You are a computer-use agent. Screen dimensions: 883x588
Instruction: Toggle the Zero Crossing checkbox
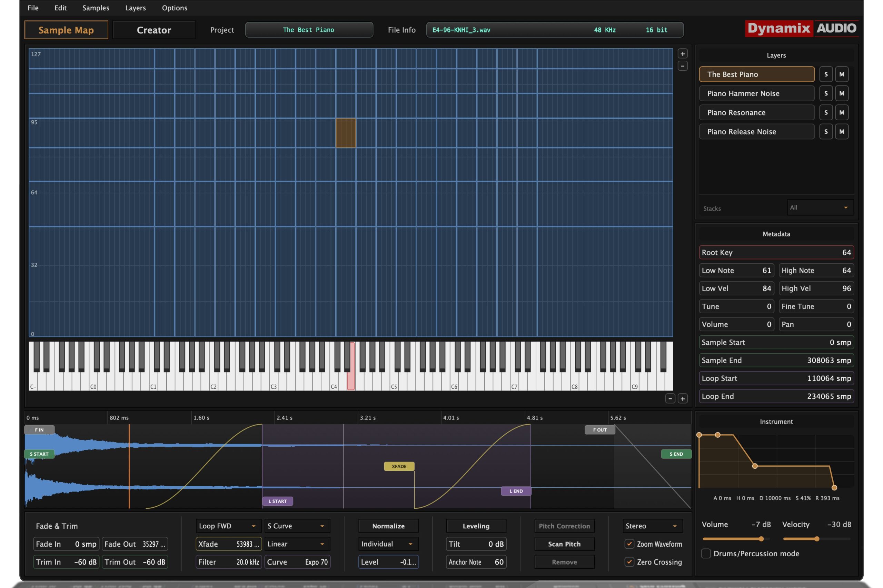(629, 562)
